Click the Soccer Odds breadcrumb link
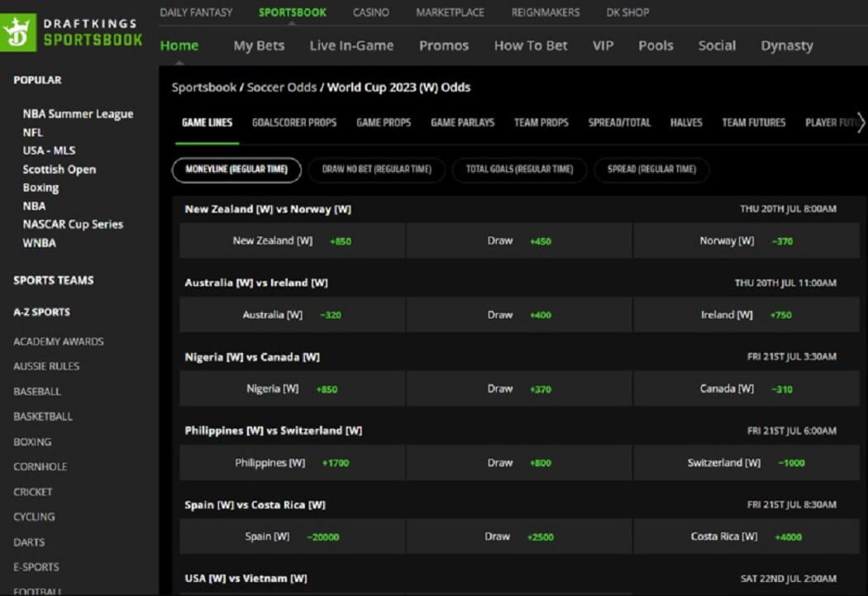 coord(282,88)
